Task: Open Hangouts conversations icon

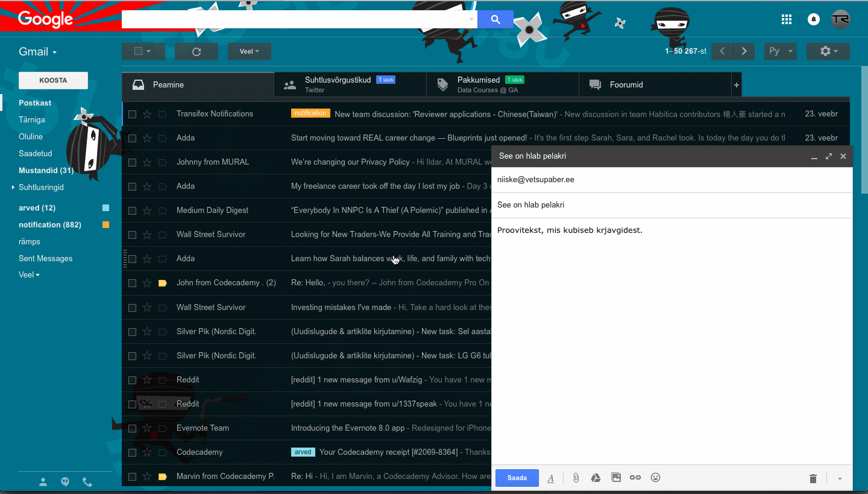Action: point(65,482)
